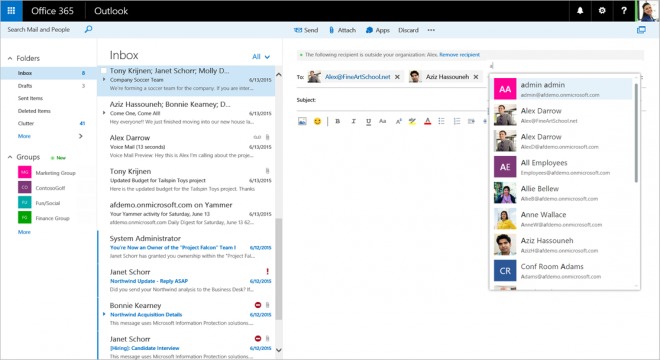660x360 pixels.
Task: Underline text with the U button
Action: 368,121
